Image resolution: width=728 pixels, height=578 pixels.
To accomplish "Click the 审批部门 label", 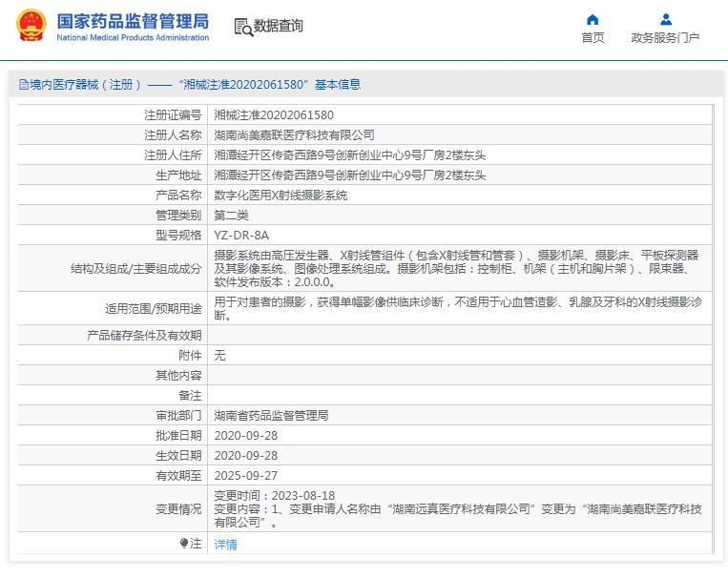I will [x=178, y=416].
